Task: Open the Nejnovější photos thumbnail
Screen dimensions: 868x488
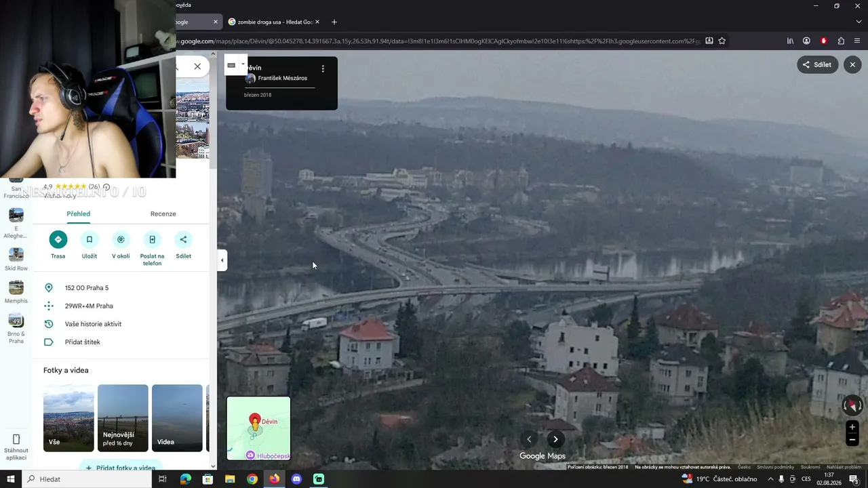Action: pos(123,418)
